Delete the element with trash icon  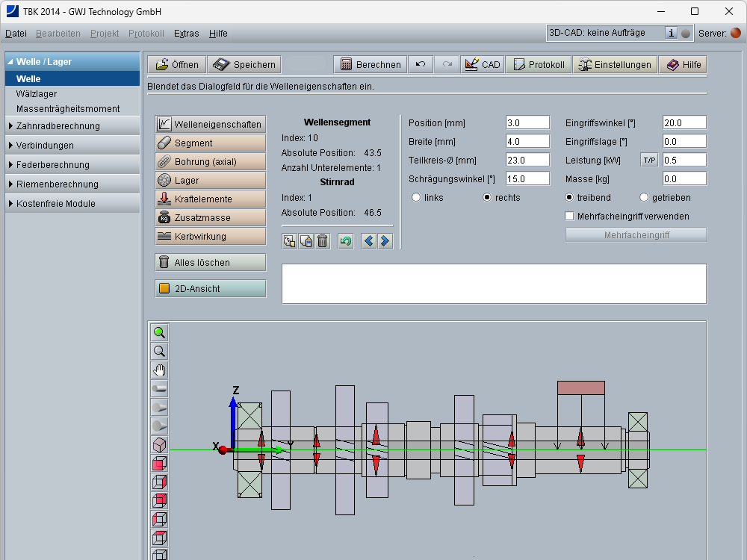(322, 241)
